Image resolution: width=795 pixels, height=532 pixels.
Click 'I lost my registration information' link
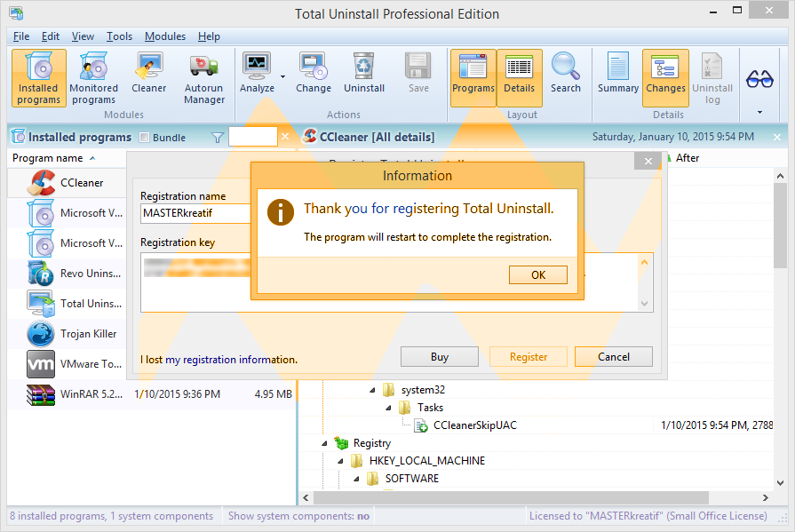click(x=219, y=360)
